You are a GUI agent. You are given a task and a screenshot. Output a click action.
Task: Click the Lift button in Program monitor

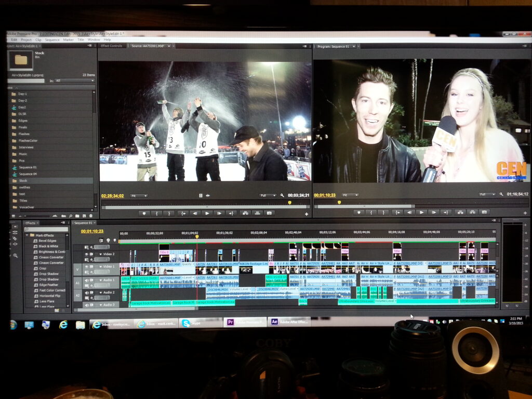(x=460, y=212)
